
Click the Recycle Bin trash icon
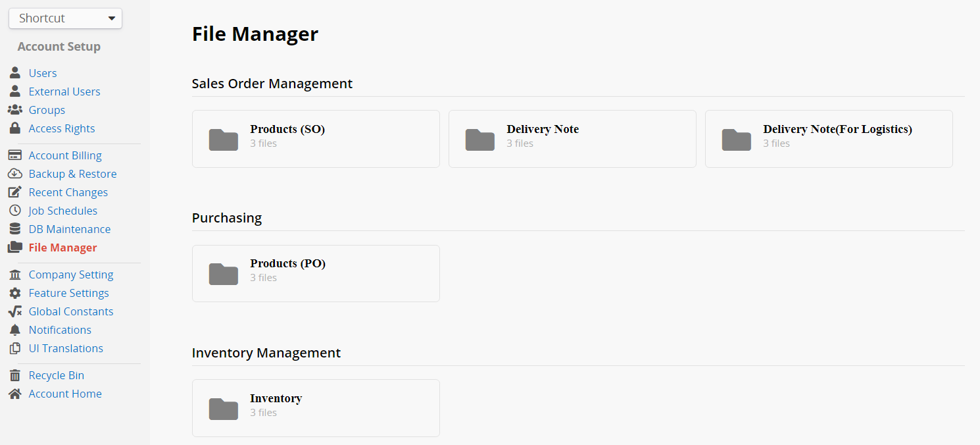14,375
